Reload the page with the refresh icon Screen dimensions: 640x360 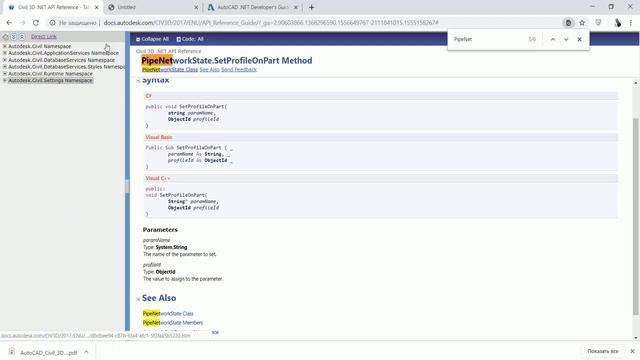click(36, 23)
